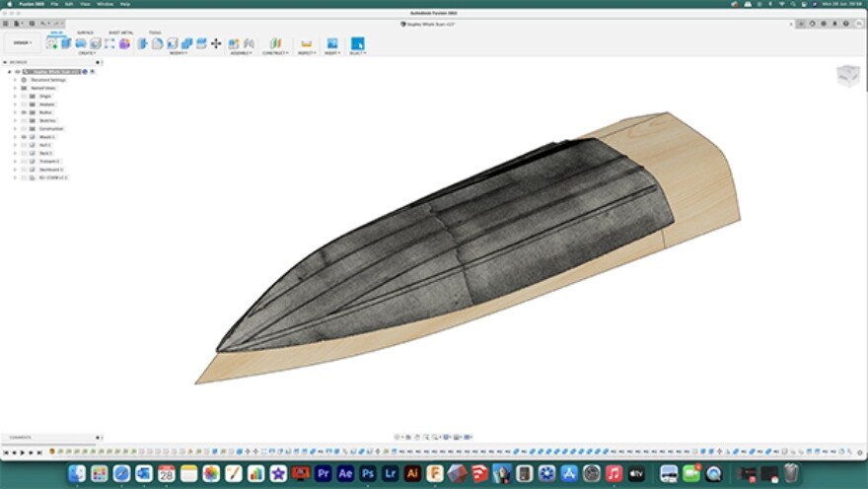The width and height of the screenshot is (868, 489).
Task: Click the Orbit icon in navigation bar
Action: [398, 437]
